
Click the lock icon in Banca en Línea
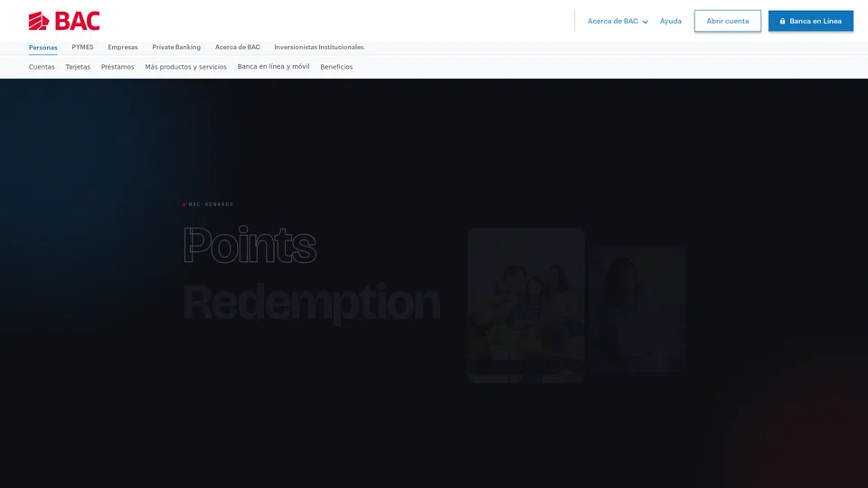click(x=782, y=21)
